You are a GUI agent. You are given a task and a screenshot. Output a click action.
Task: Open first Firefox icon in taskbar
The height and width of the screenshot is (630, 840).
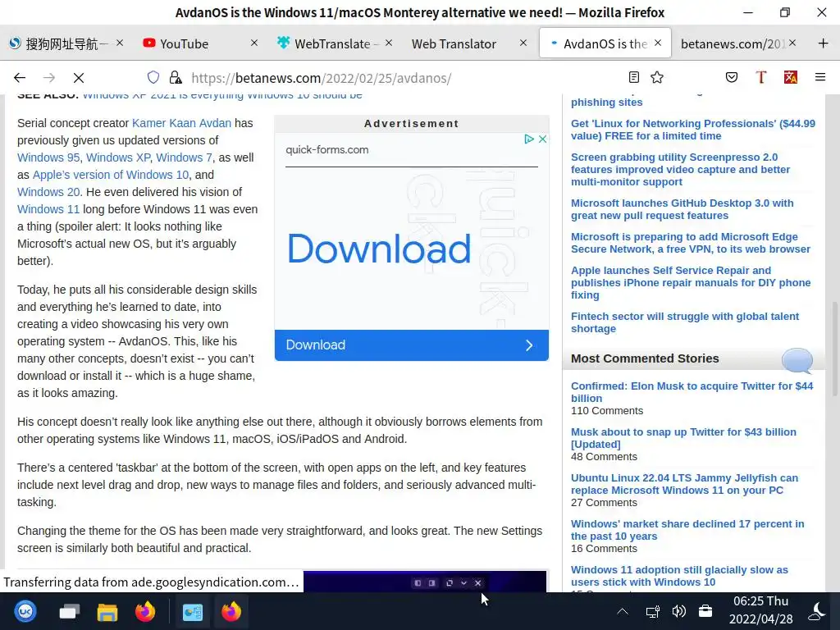(145, 611)
